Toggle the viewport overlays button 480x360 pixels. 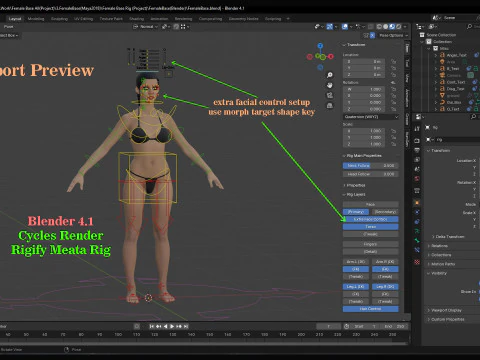point(345,26)
